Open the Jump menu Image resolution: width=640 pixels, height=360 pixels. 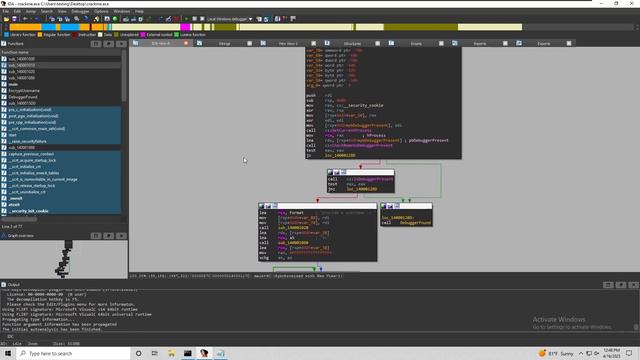31,11
